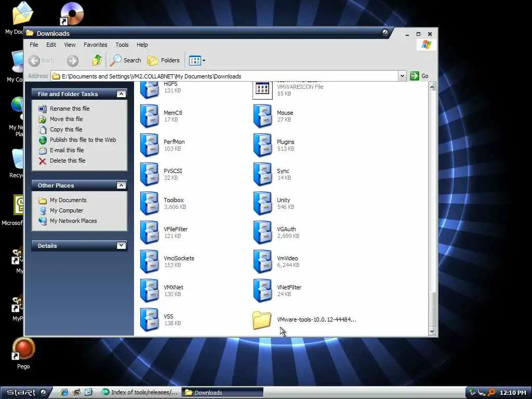
Task: Launch Internet Explorer from quick launch
Action: tap(64, 393)
